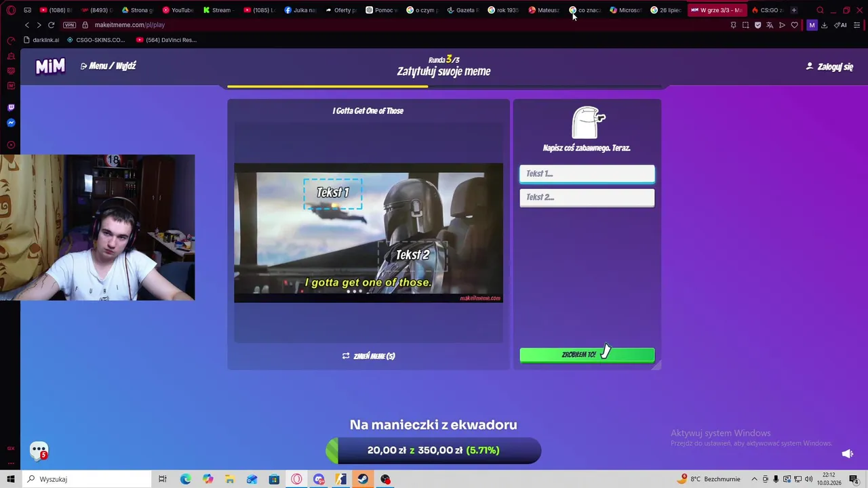Toggle the VPN badge
This screenshot has height=488, width=868.
(x=69, y=25)
